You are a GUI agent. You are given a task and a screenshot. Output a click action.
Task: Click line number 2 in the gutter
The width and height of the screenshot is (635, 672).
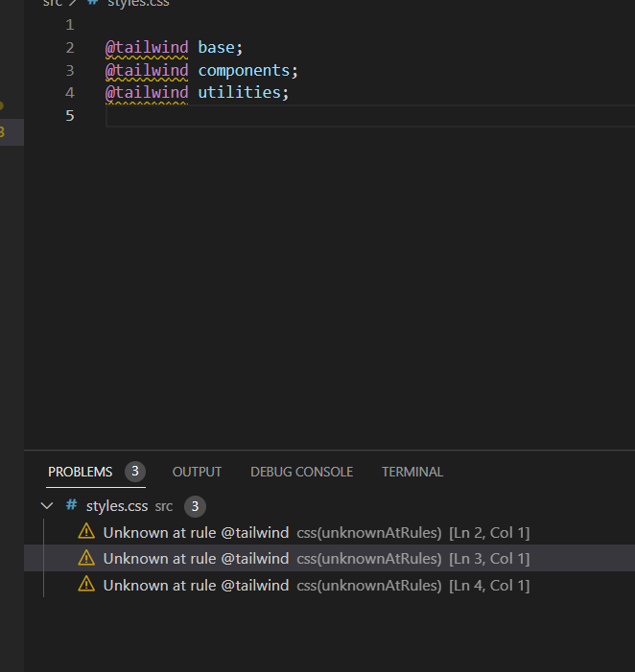click(70, 48)
